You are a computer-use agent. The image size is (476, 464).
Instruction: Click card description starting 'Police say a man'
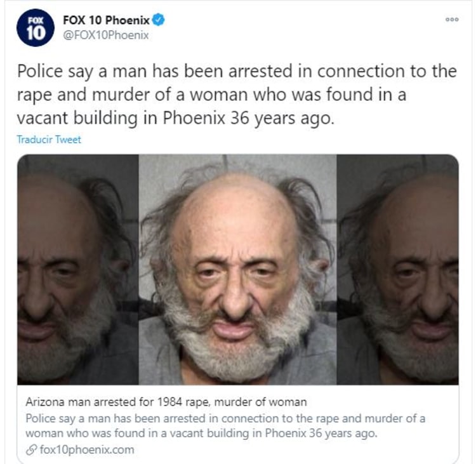pos(225,418)
